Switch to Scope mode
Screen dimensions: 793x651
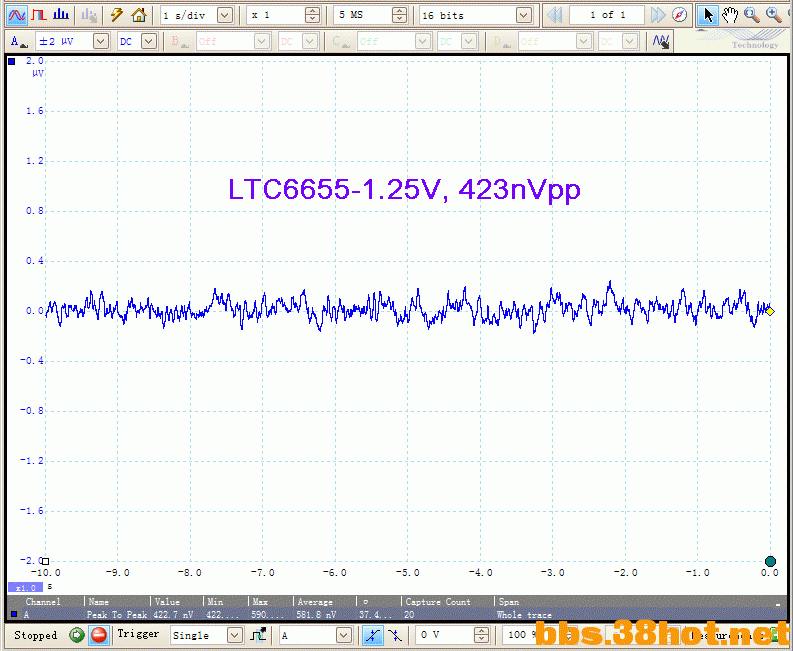point(16,15)
